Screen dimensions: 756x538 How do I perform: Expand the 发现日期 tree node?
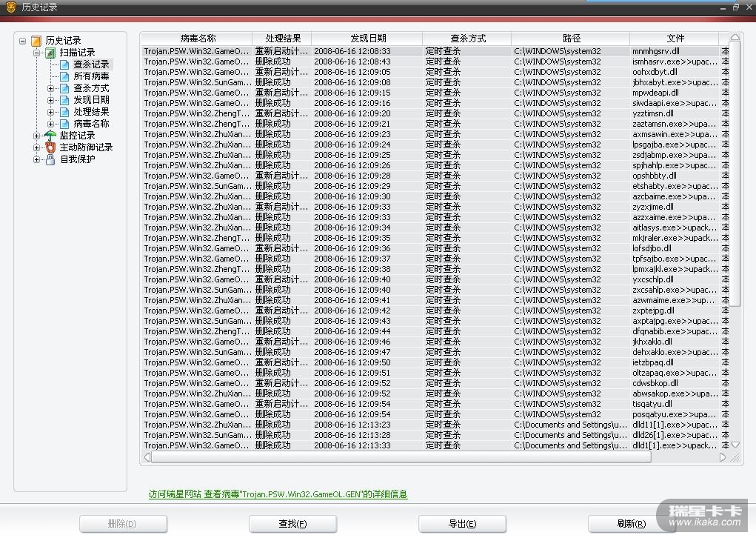tap(50, 100)
